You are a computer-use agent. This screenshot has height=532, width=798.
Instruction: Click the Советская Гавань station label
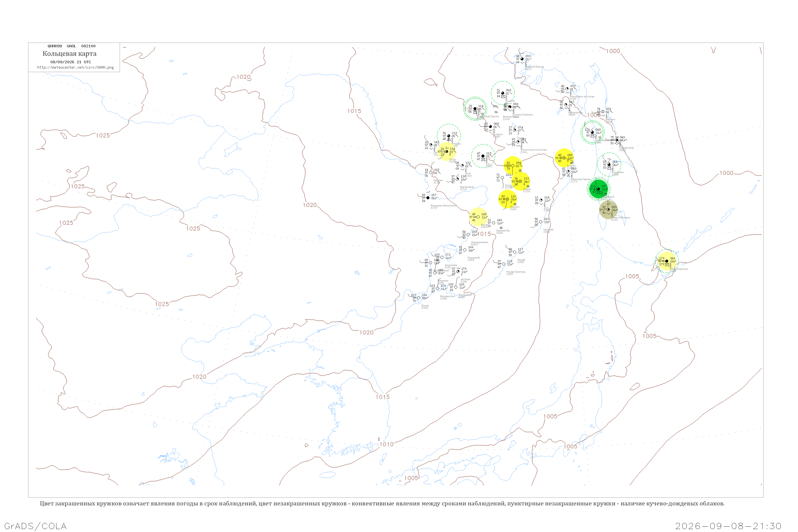(x=580, y=179)
